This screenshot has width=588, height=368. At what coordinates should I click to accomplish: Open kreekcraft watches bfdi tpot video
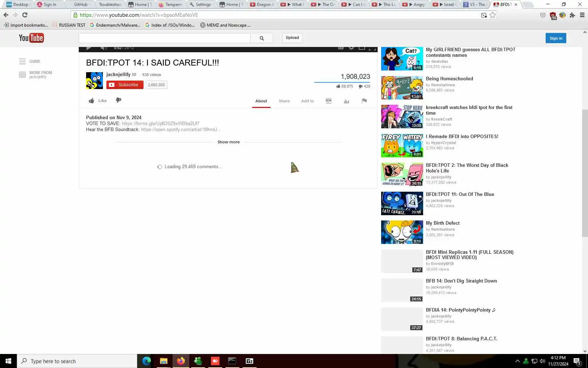pos(469,110)
